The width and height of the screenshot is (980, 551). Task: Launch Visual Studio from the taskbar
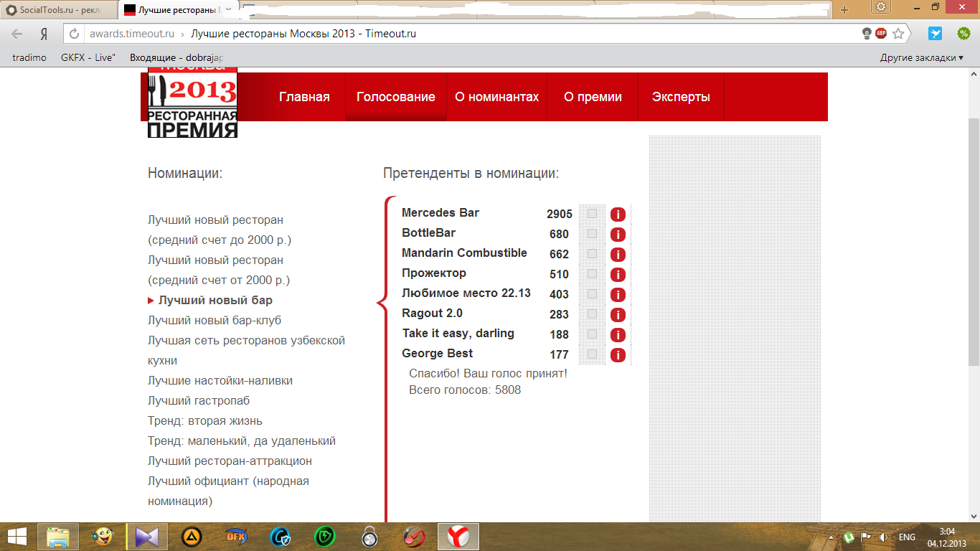[x=147, y=537]
